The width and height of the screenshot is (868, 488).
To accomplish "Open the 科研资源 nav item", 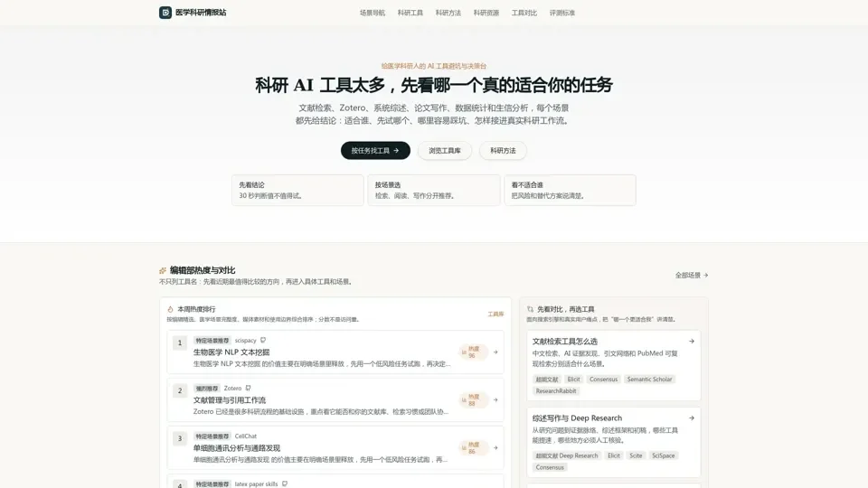I will 486,13.
